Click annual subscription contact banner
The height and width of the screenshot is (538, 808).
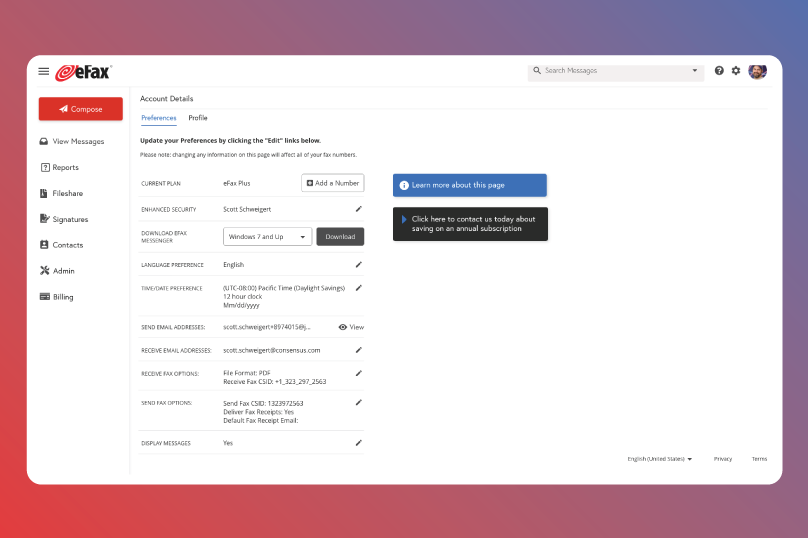point(470,224)
